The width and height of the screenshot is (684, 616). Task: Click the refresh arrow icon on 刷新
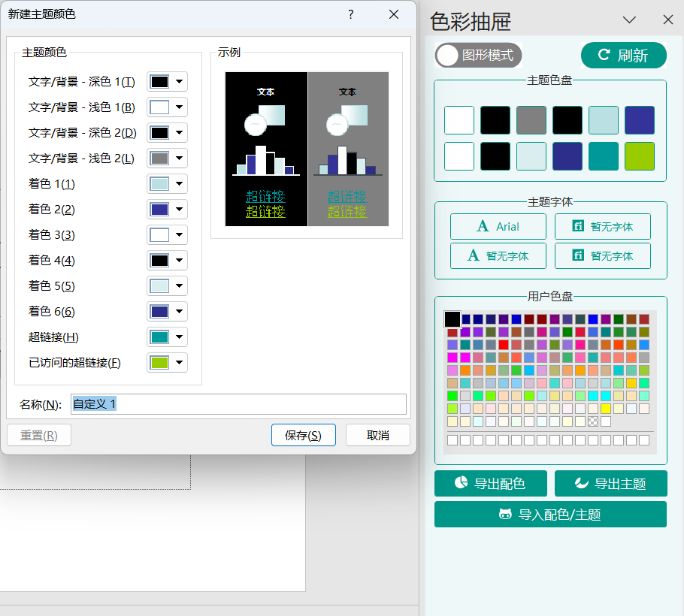tap(604, 55)
